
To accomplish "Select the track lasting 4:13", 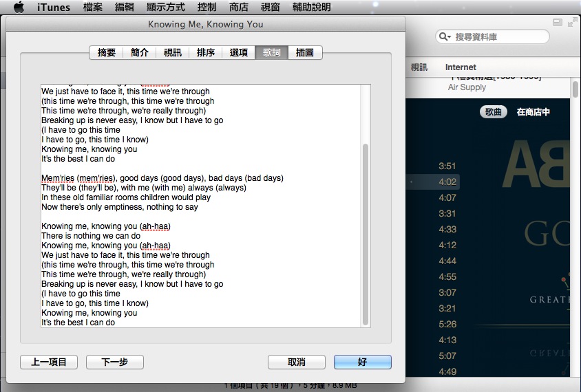I will tap(447, 340).
